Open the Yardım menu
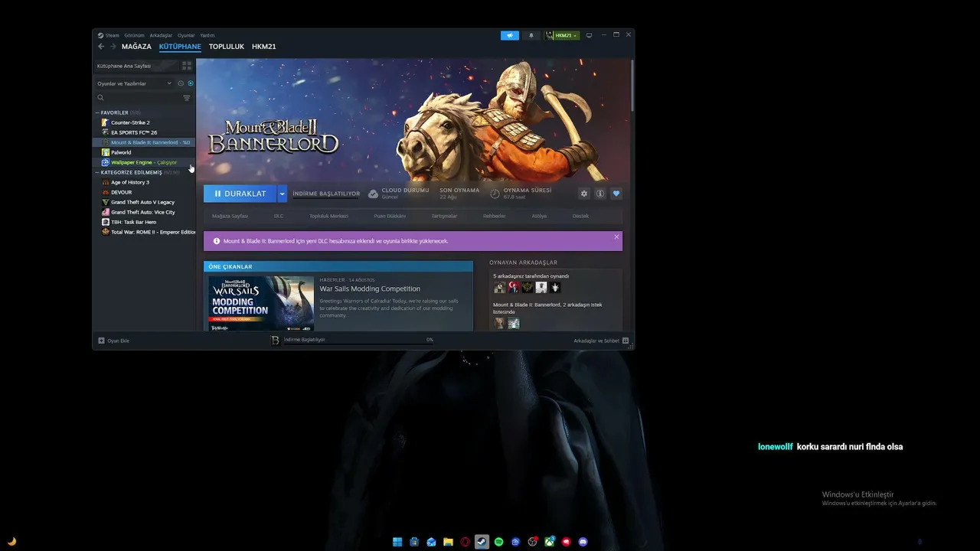Image resolution: width=980 pixels, height=551 pixels. pyautogui.click(x=207, y=35)
